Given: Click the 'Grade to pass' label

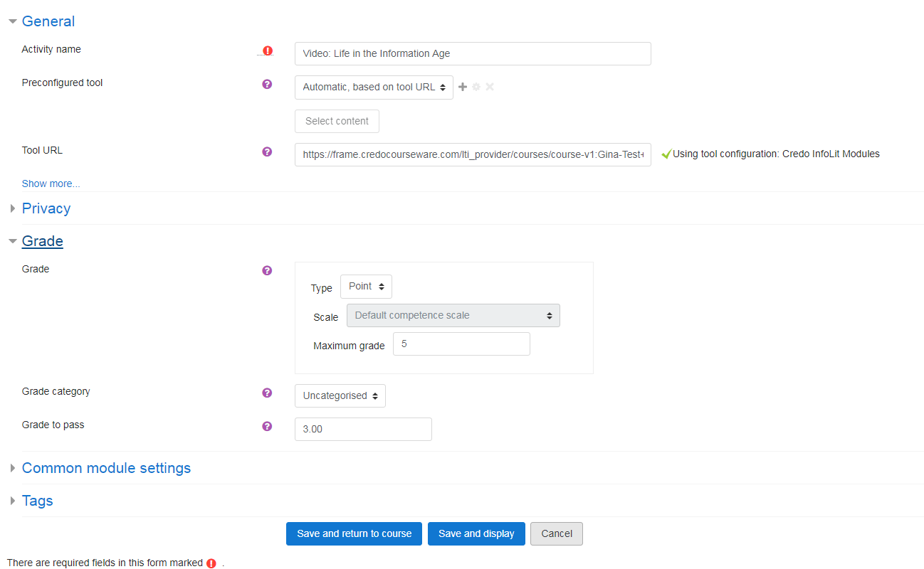Looking at the screenshot, I should 53,425.
